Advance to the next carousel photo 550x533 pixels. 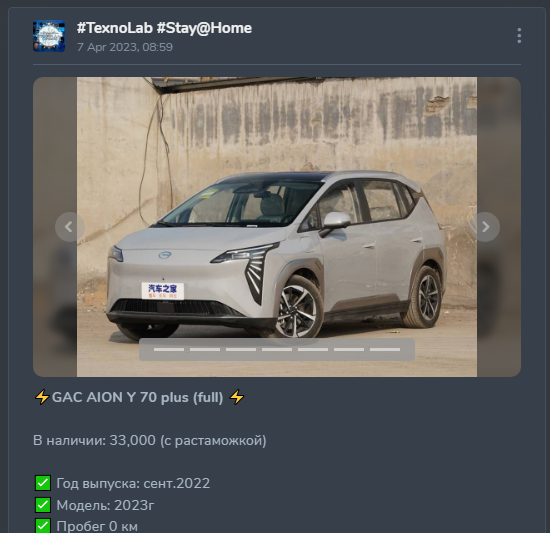(485, 227)
